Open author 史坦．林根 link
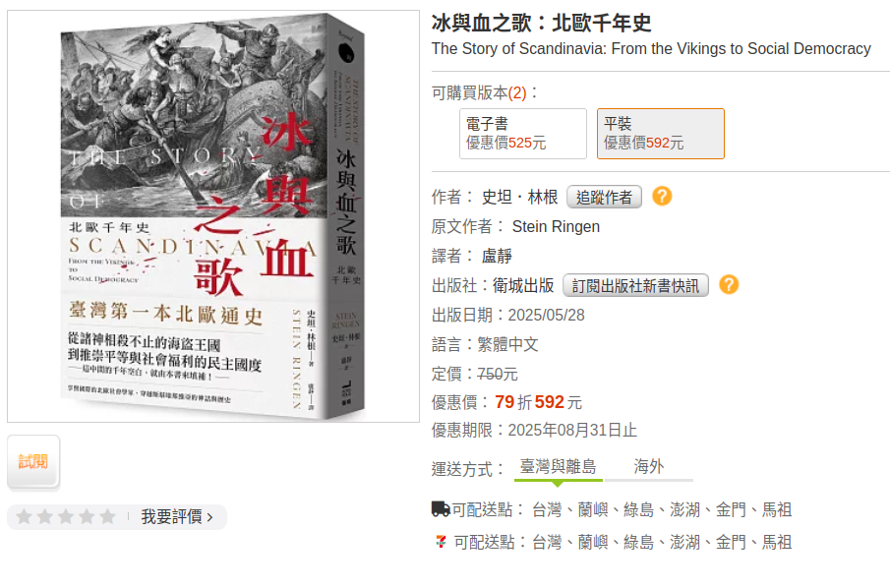Viewport: 890px width, 588px height. [x=520, y=197]
